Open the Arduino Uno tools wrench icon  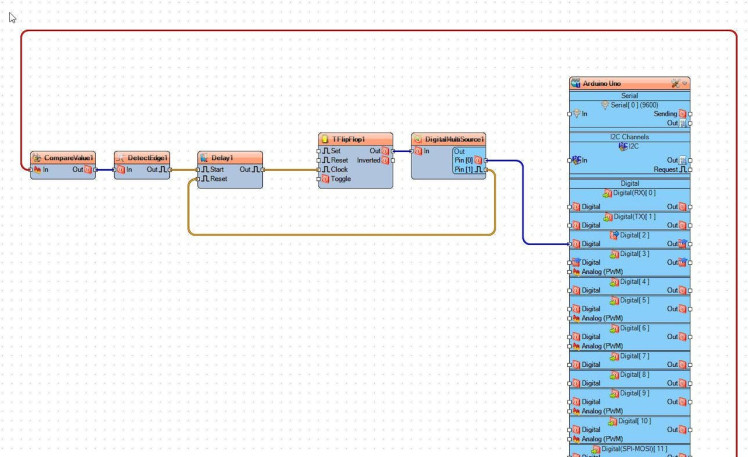[675, 83]
